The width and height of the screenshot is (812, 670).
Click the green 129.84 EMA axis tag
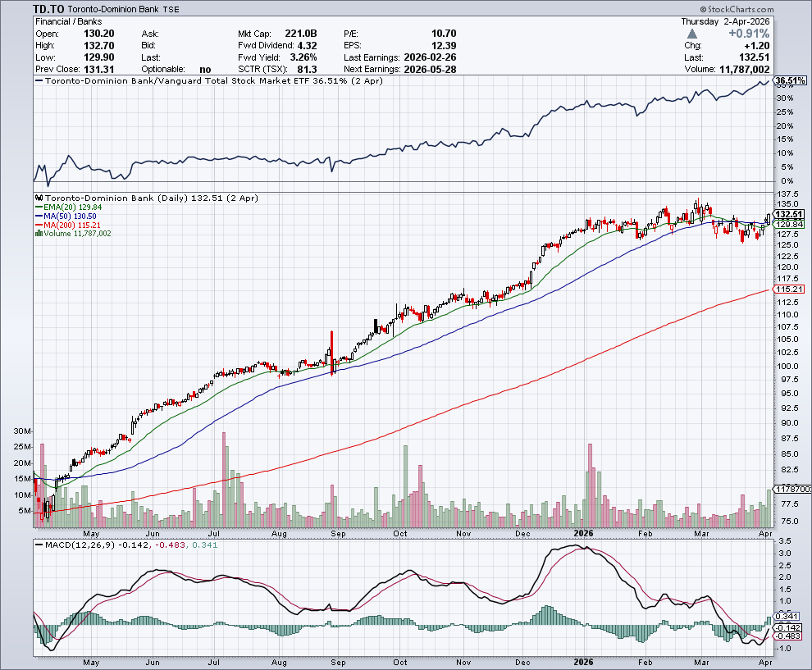(x=789, y=224)
